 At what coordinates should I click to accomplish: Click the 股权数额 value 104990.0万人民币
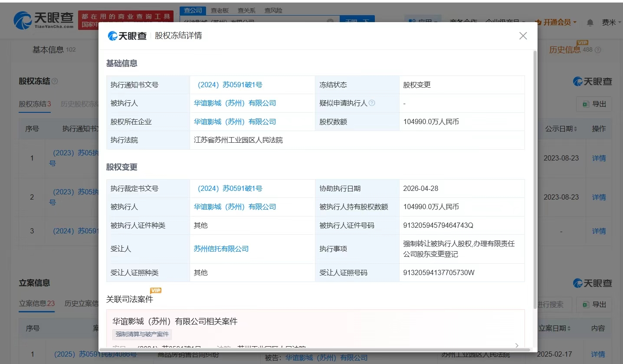click(x=431, y=122)
